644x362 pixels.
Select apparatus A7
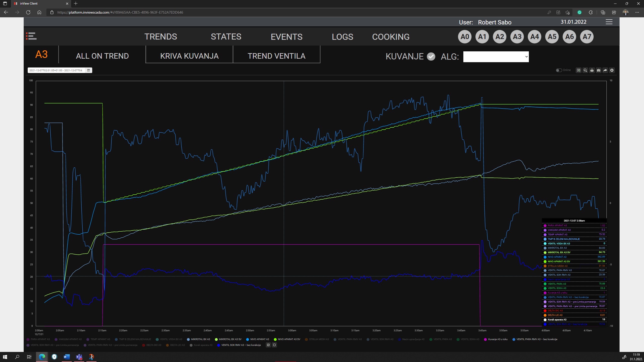click(587, 37)
